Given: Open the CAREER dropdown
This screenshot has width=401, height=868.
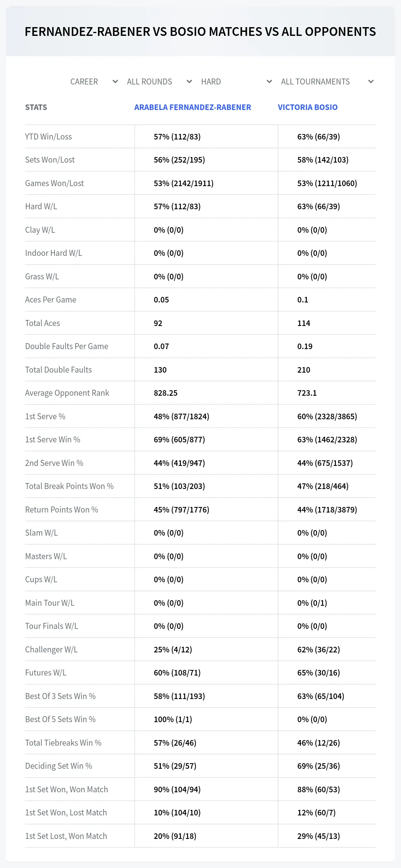Looking at the screenshot, I should pos(94,82).
